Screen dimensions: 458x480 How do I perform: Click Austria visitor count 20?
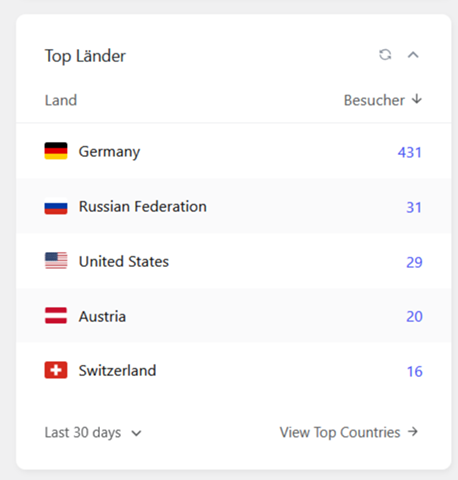pyautogui.click(x=414, y=316)
